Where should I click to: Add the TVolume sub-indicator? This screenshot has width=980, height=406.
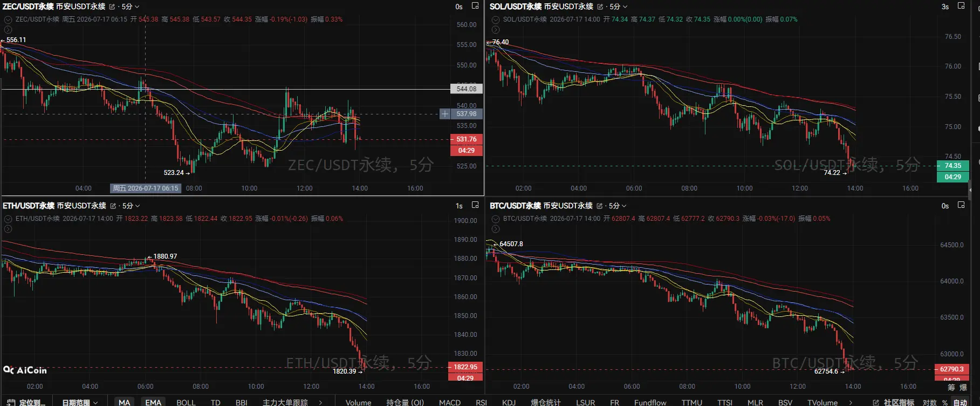click(x=823, y=402)
